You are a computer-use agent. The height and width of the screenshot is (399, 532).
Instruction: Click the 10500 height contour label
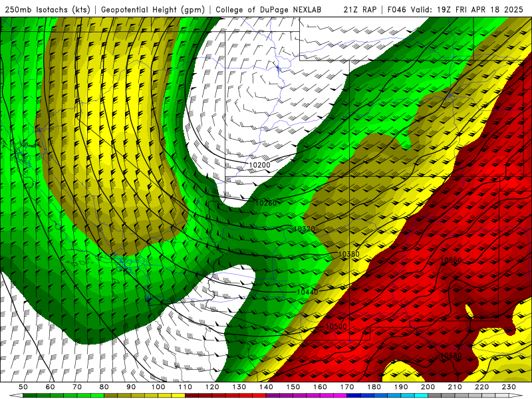pos(336,327)
